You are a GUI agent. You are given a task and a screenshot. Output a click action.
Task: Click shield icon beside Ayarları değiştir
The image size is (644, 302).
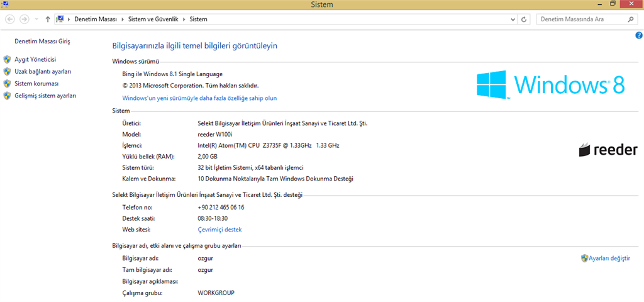click(585, 259)
